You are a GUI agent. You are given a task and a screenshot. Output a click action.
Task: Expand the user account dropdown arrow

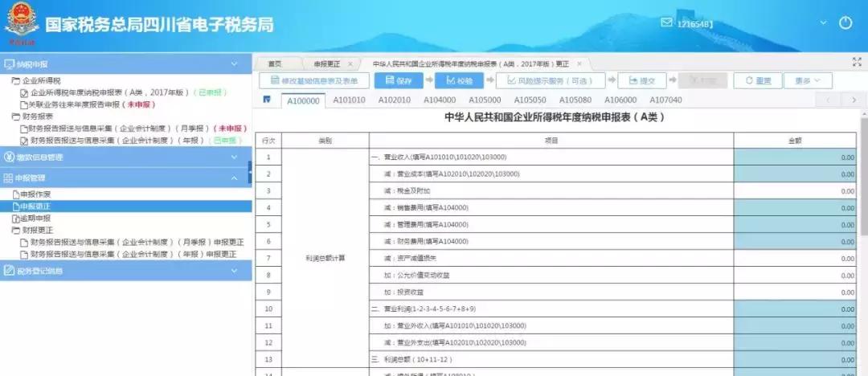(x=823, y=22)
